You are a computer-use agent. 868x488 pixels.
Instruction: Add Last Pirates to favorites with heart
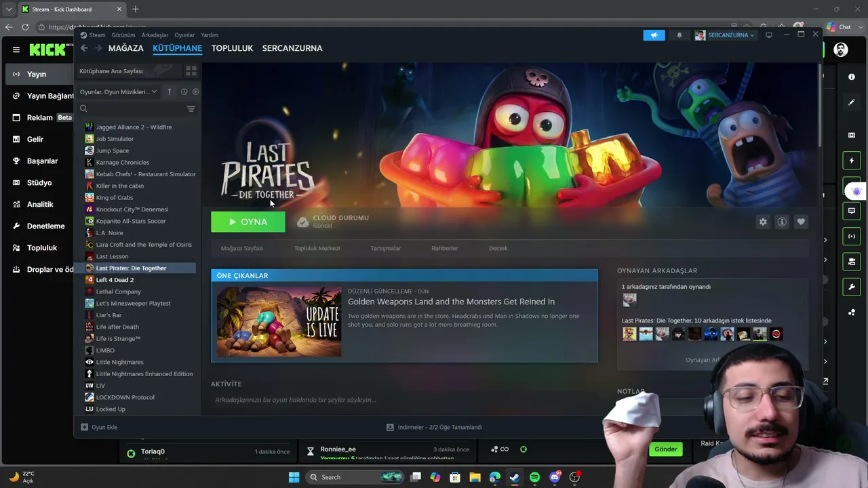(x=801, y=222)
